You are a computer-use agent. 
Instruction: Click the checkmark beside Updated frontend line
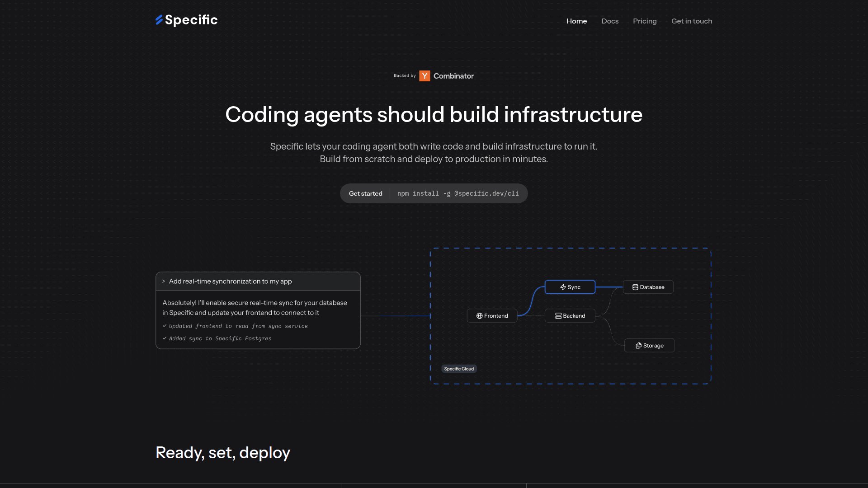click(x=165, y=326)
